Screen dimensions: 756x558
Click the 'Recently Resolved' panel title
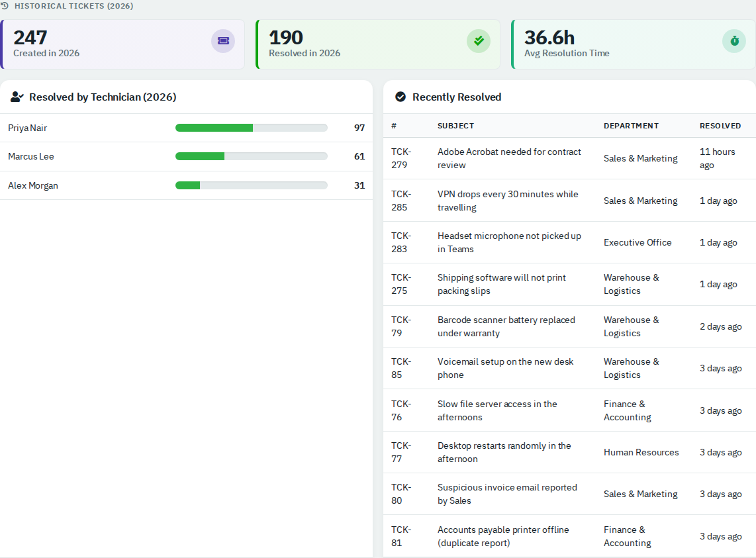click(457, 97)
